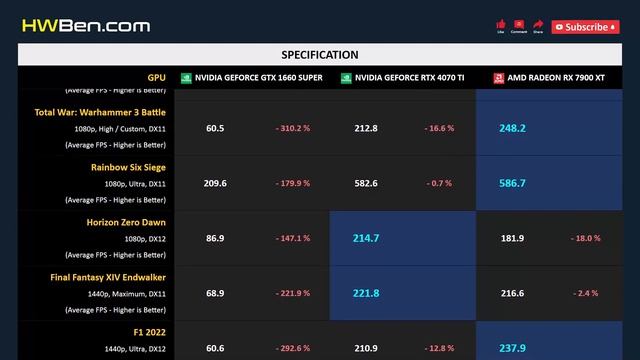Click the NVIDIA GEFORCE GTX 1660 SUPER heading
Screen dimensions: 640x360
point(259,78)
